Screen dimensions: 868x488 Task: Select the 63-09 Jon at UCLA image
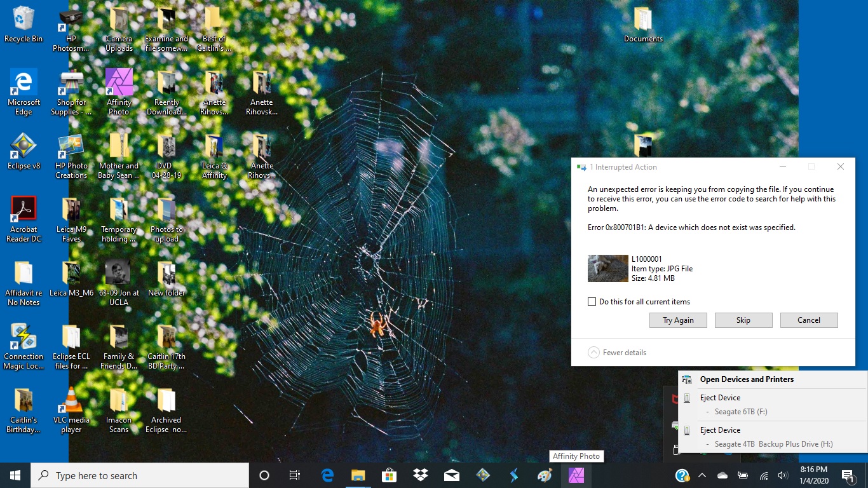[x=119, y=283]
